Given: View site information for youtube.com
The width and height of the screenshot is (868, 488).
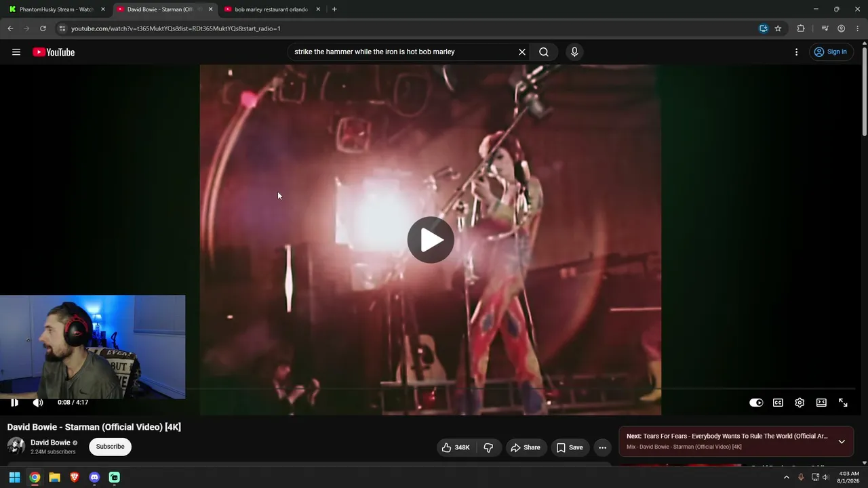Looking at the screenshot, I should (62, 28).
